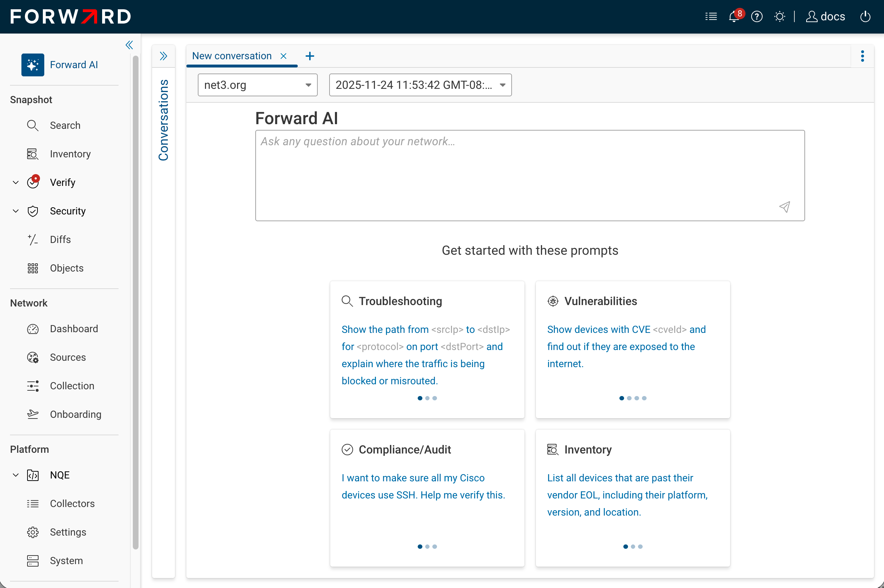Open the Settings gear icon

click(x=32, y=532)
